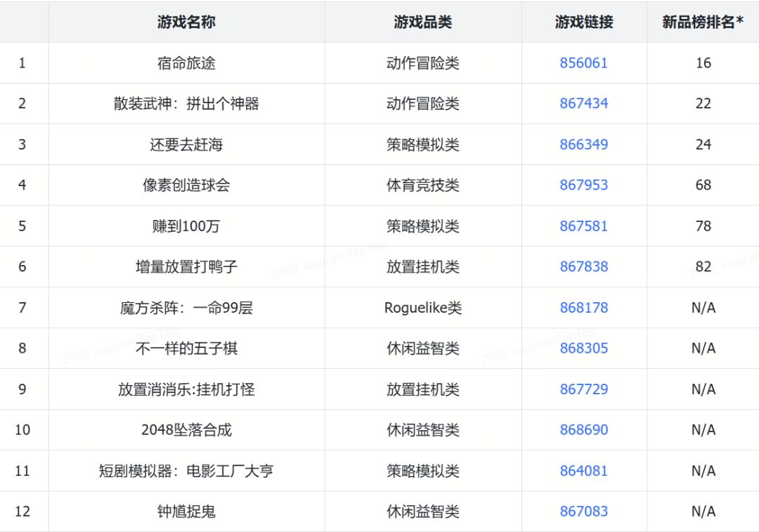Select the game name 不一样的五子棋

(186, 349)
